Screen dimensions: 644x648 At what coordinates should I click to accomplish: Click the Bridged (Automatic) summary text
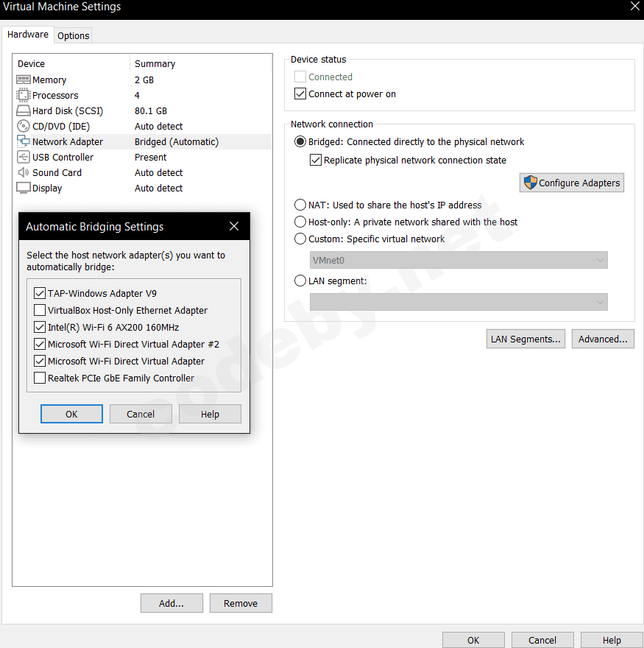[177, 141]
